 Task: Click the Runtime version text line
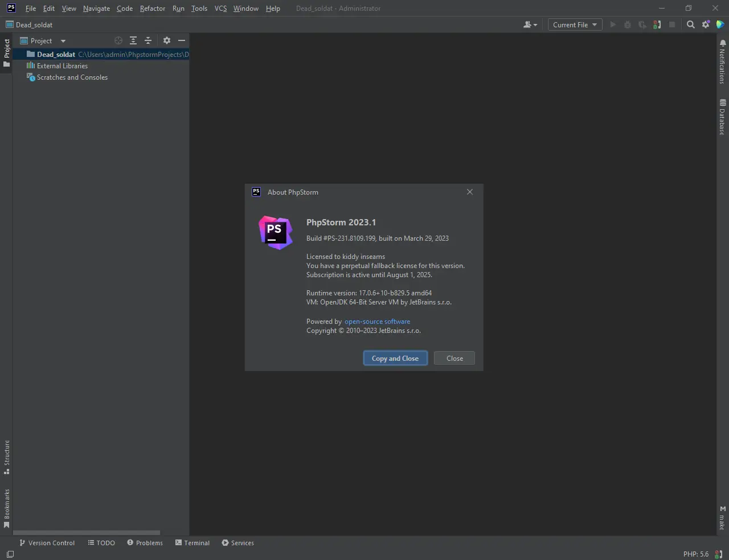(369, 293)
